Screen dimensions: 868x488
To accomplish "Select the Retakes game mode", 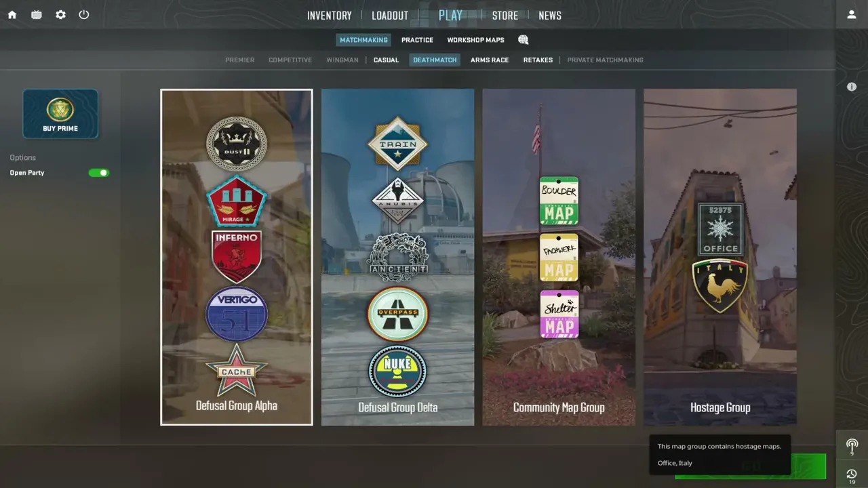I will 538,60.
